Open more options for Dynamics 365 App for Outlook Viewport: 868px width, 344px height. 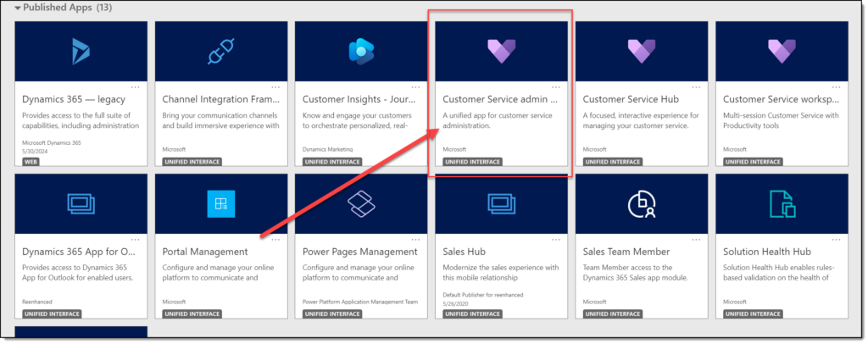(x=136, y=240)
